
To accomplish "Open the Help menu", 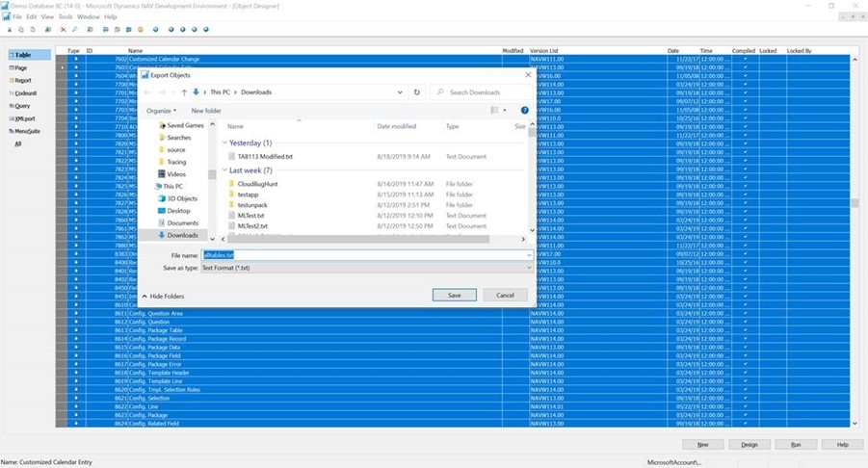I will coord(111,17).
